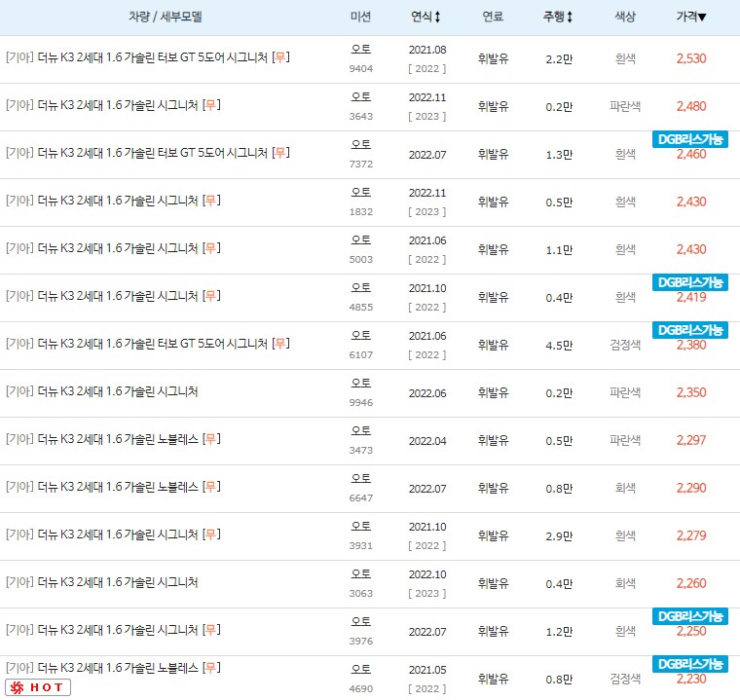Open the K3 시그니처 listing numbered 3931
Screen dimensions: 740x700
pos(113,534)
